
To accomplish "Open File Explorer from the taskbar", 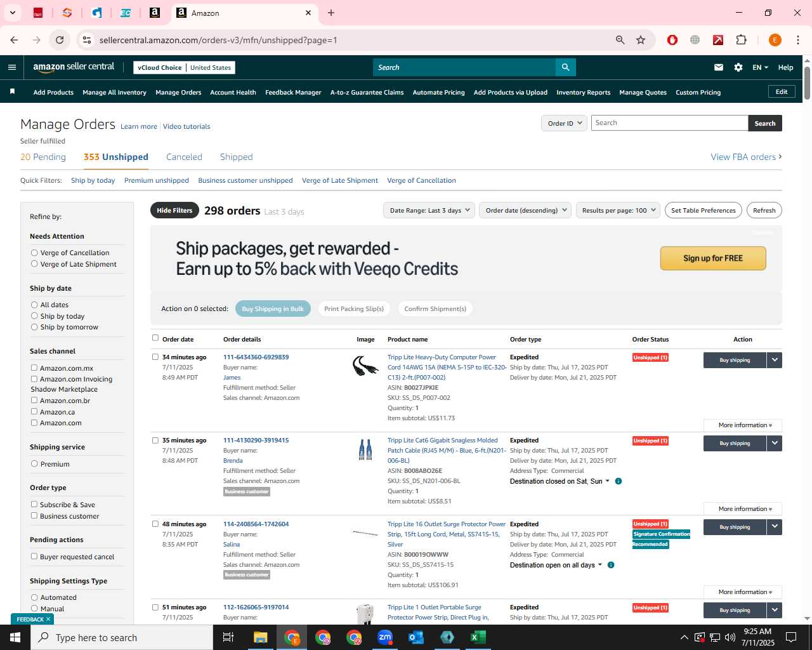I will pyautogui.click(x=261, y=637).
